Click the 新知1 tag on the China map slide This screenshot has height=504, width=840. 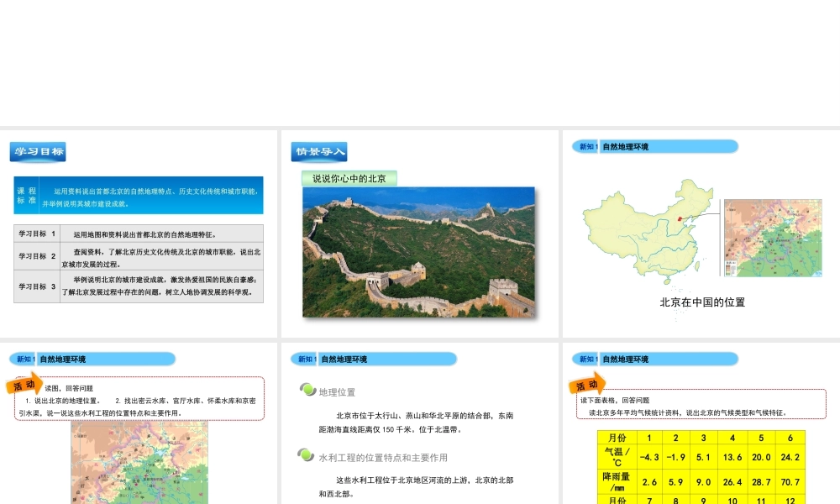pyautogui.click(x=586, y=147)
